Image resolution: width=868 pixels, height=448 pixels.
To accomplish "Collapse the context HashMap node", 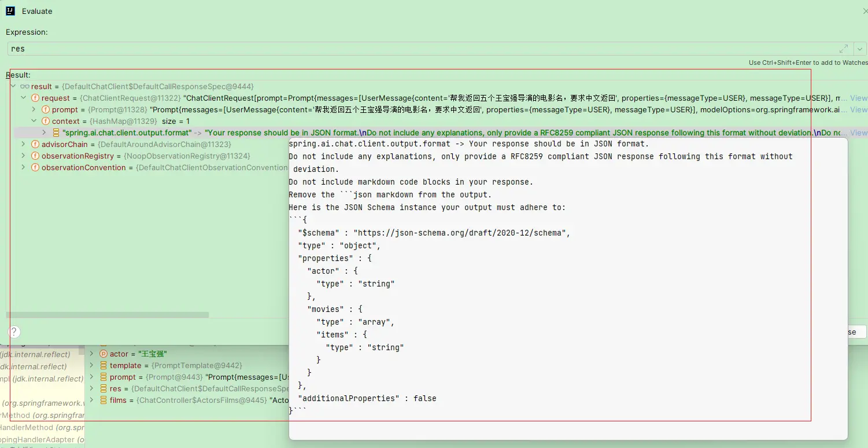I will click(34, 122).
